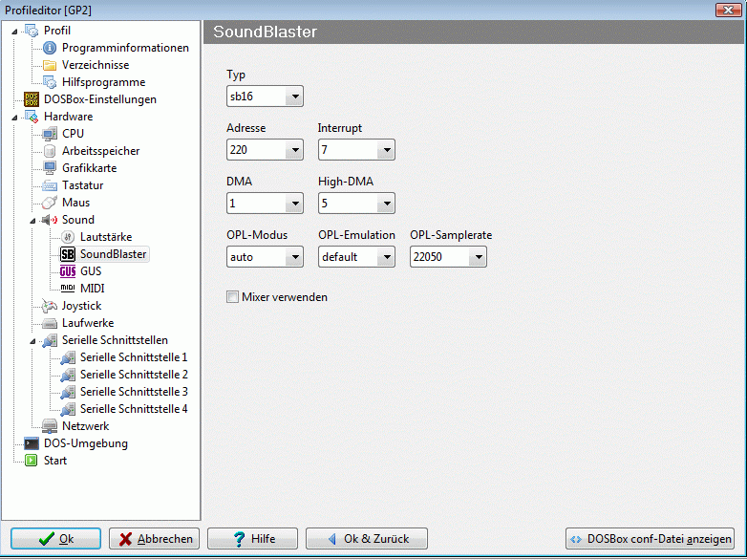747x560 pixels.
Task: Show DOSBox conf-Datei anzeigen
Action: 650,539
